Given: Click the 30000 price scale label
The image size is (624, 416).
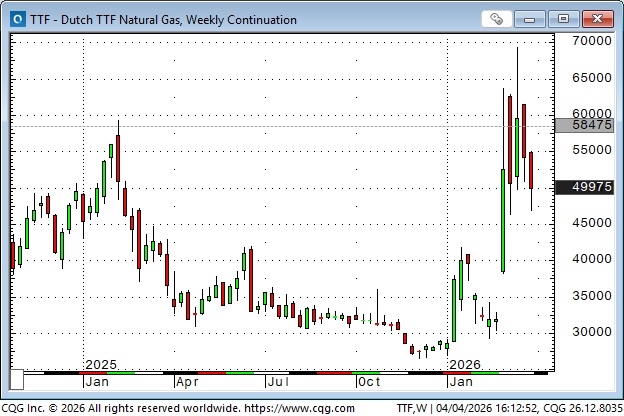Looking at the screenshot, I should (586, 332).
